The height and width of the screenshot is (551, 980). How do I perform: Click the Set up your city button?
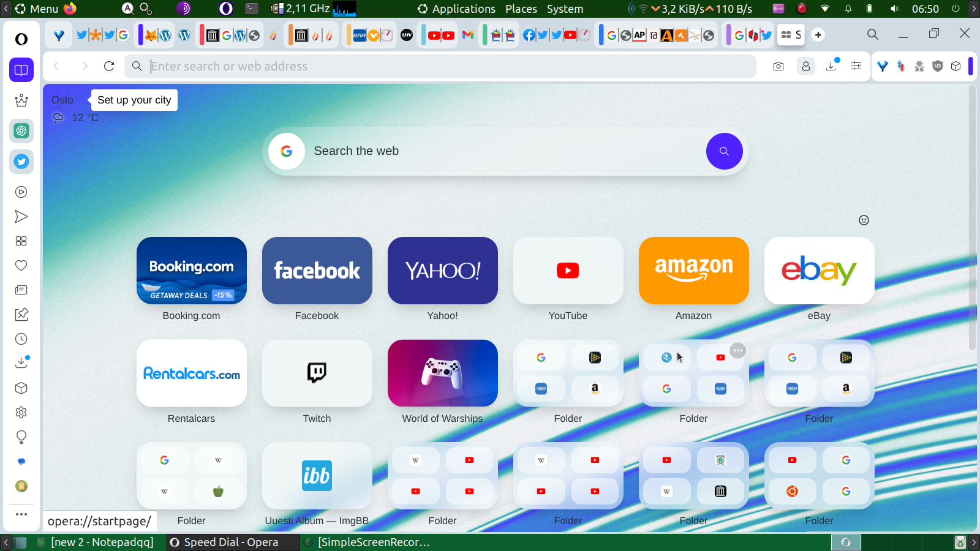(x=134, y=100)
